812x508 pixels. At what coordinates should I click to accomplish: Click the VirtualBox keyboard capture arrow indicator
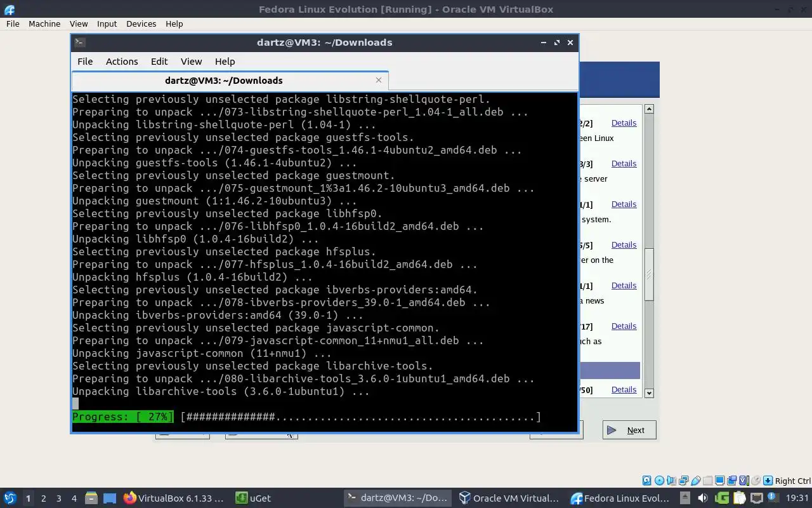pyautogui.click(x=768, y=481)
